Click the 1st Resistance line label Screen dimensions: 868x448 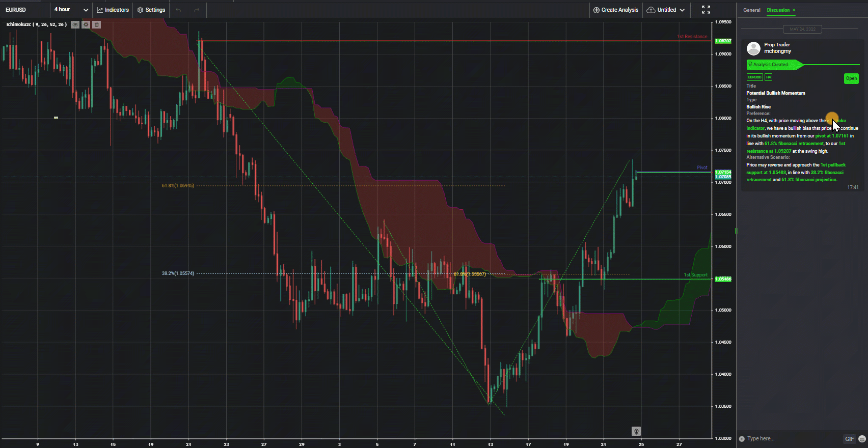point(692,37)
